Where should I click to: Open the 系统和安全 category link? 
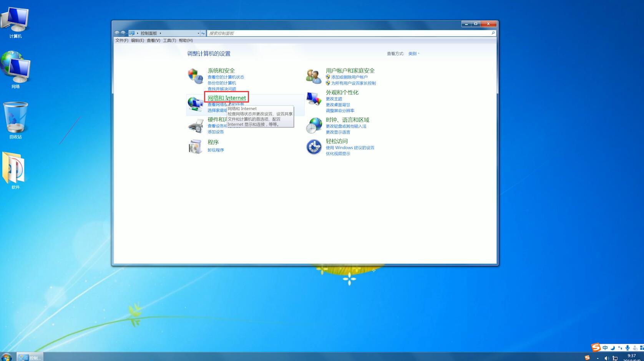[x=221, y=71]
